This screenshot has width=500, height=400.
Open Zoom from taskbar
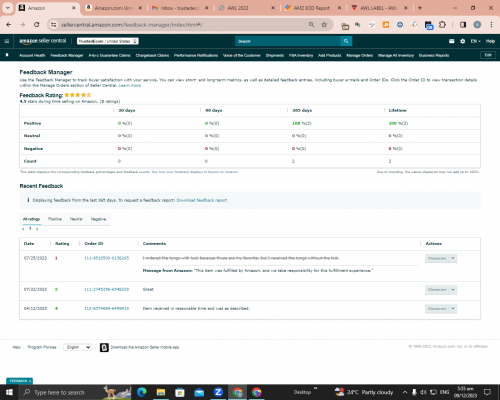pos(218,392)
